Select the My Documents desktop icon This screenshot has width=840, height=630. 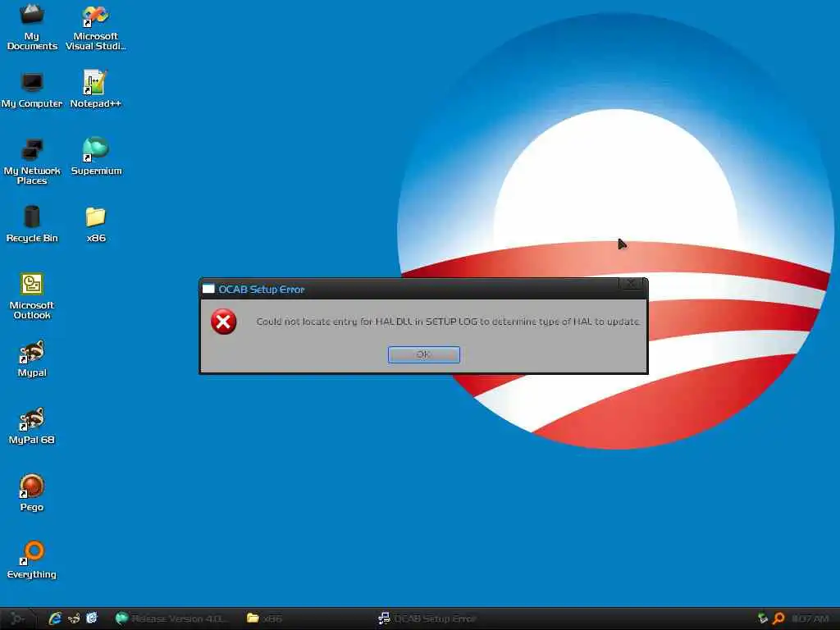pyautogui.click(x=32, y=27)
